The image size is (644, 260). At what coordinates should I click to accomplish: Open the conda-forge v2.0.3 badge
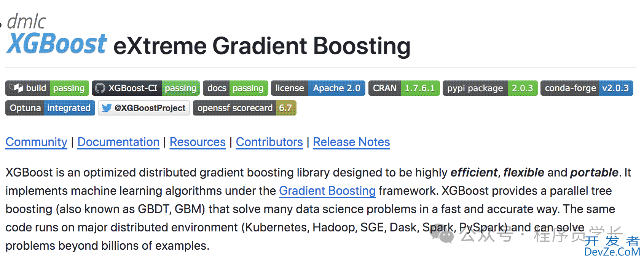pos(587,88)
